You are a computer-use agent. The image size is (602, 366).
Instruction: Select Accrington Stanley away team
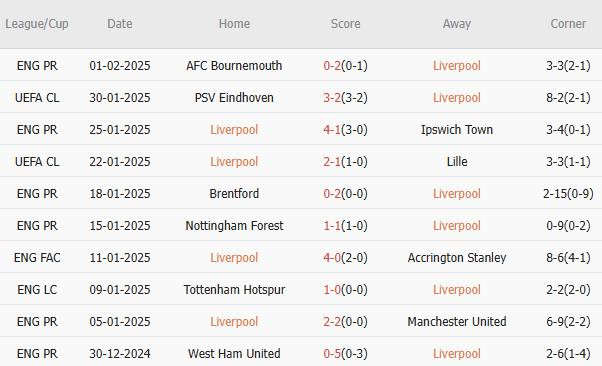[x=456, y=258]
